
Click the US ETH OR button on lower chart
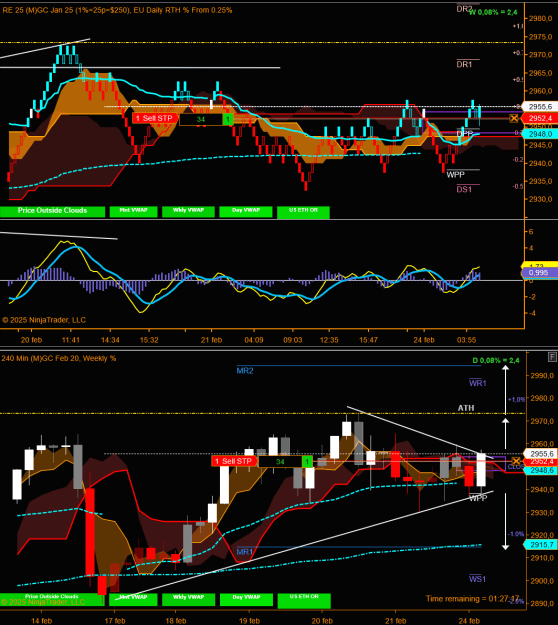pos(304,601)
